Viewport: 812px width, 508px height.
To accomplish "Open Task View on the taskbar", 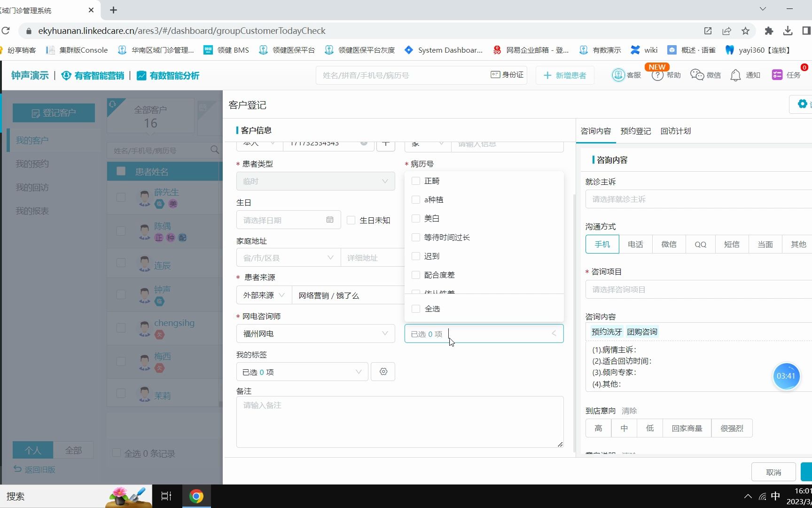I will click(x=166, y=496).
